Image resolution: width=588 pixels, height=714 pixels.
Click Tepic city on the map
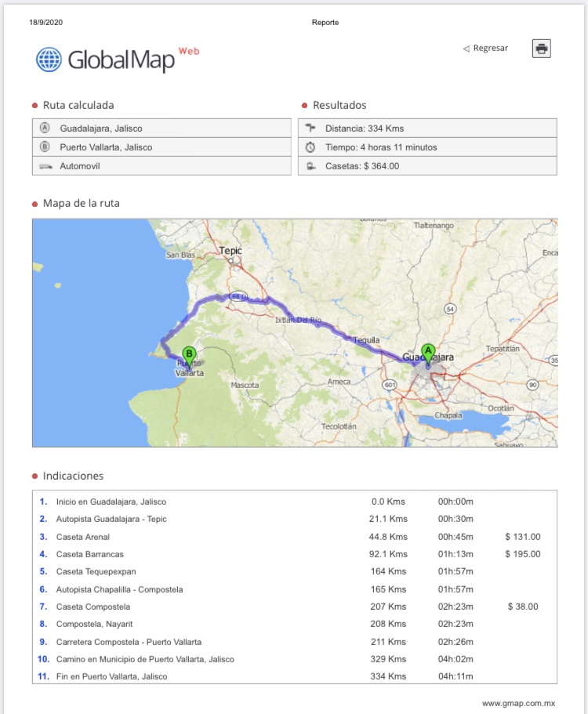(x=230, y=252)
